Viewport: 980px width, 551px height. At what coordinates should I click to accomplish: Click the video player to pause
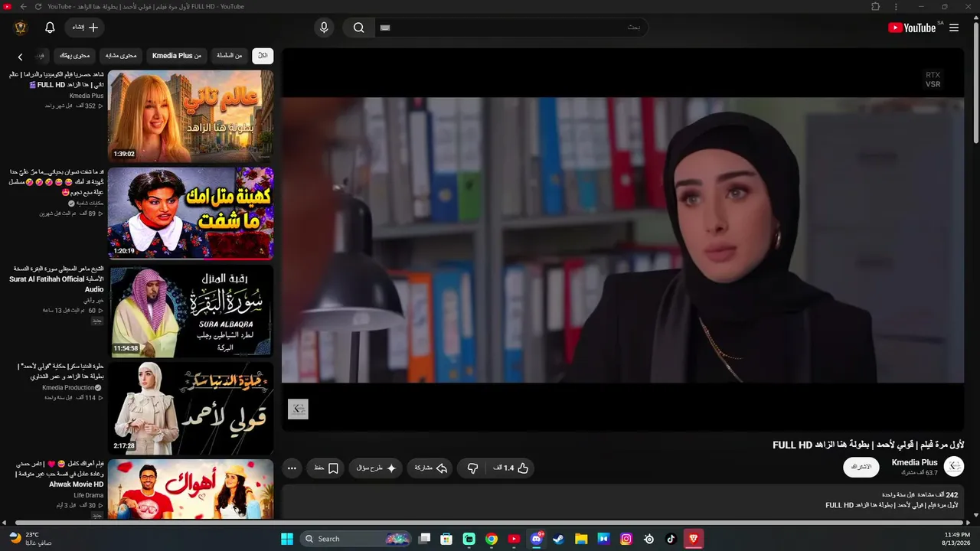(622, 240)
